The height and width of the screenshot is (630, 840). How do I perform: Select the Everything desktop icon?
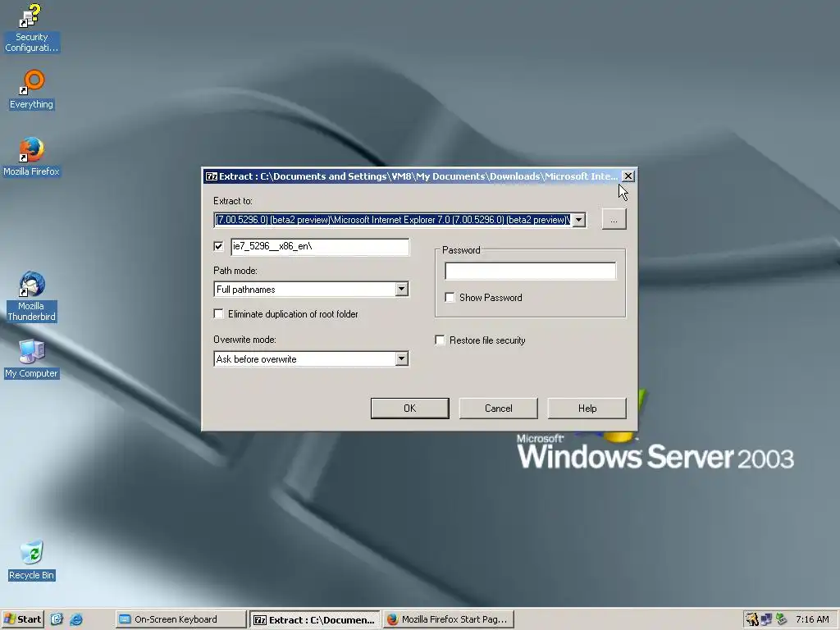[x=32, y=89]
